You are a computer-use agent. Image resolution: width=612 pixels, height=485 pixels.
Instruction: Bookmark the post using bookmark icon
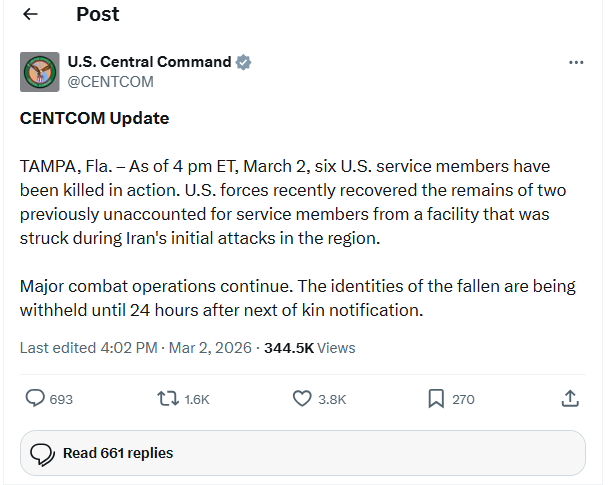[436, 399]
